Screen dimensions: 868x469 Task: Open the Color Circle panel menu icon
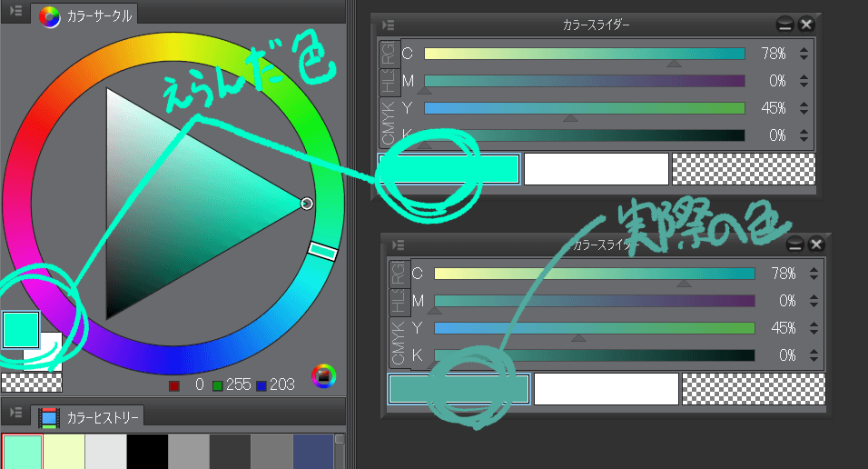click(16, 11)
